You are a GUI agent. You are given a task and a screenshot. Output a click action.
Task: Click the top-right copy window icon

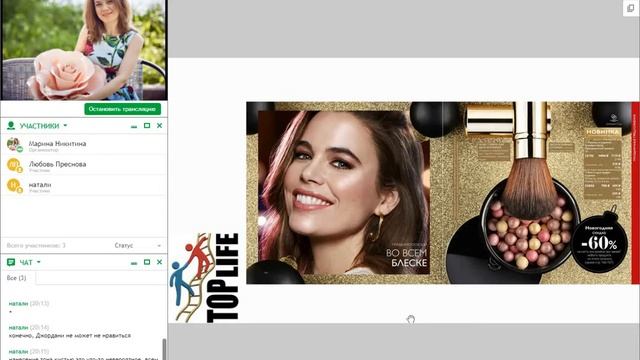pyautogui.click(x=631, y=8)
